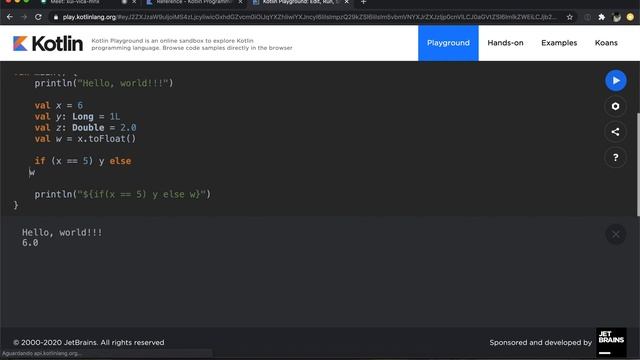The height and width of the screenshot is (360, 640).
Task: Click the play.kotlinlang.org address bar
Action: click(309, 17)
